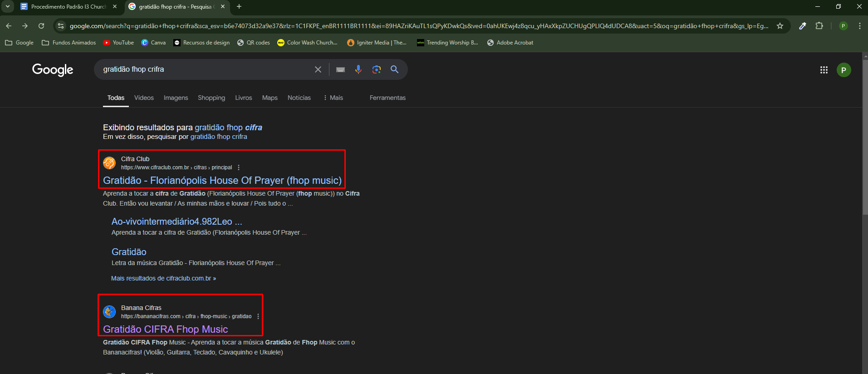Click the magnifier search button
Image resolution: width=868 pixels, height=374 pixels.
tap(395, 69)
